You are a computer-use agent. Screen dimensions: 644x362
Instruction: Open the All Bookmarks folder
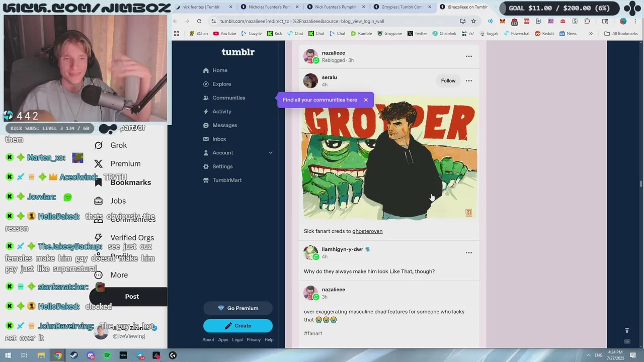(x=621, y=34)
